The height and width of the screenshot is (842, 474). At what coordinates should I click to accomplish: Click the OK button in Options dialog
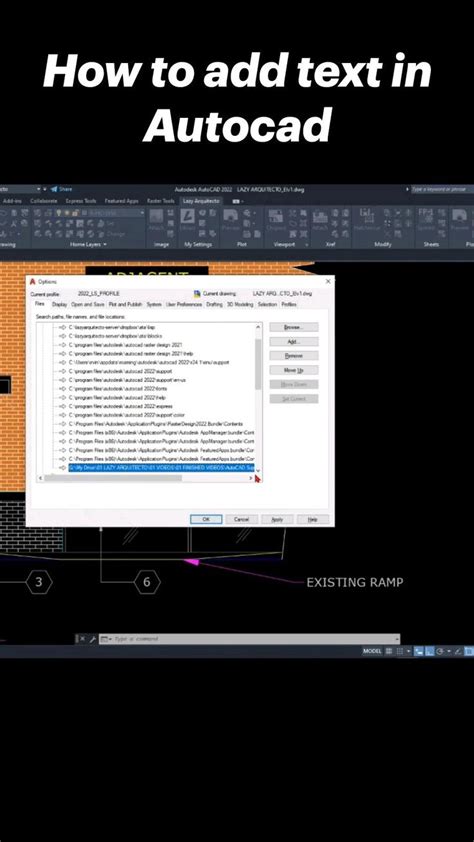pos(206,519)
